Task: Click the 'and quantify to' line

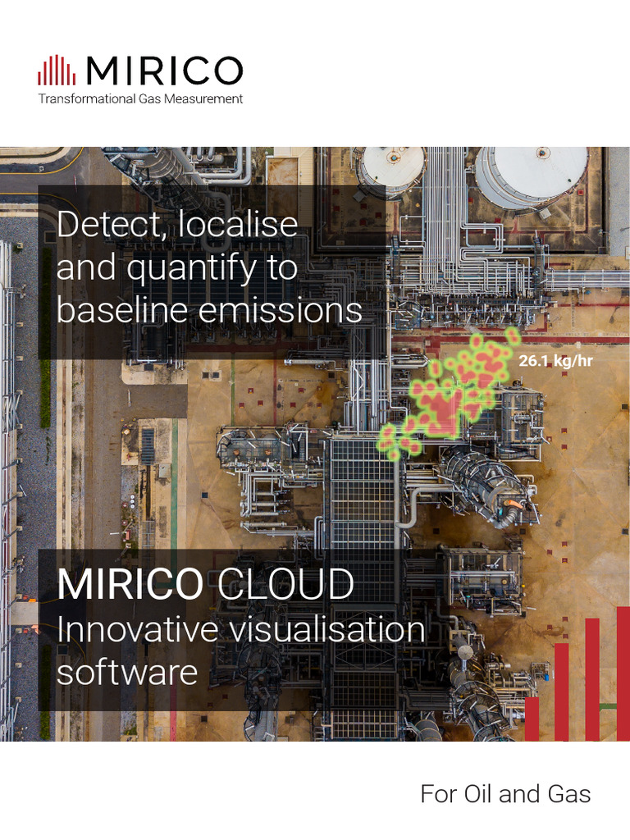Action: (x=177, y=267)
